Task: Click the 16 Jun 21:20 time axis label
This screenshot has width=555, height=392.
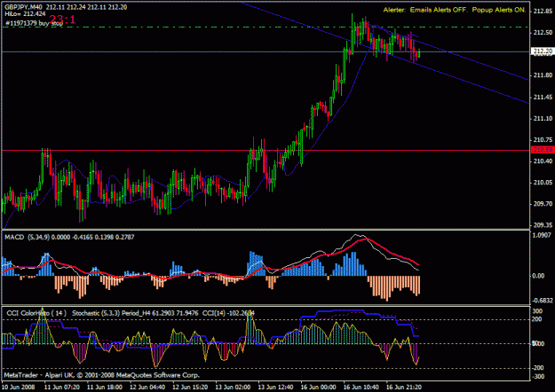Action: pos(404,387)
